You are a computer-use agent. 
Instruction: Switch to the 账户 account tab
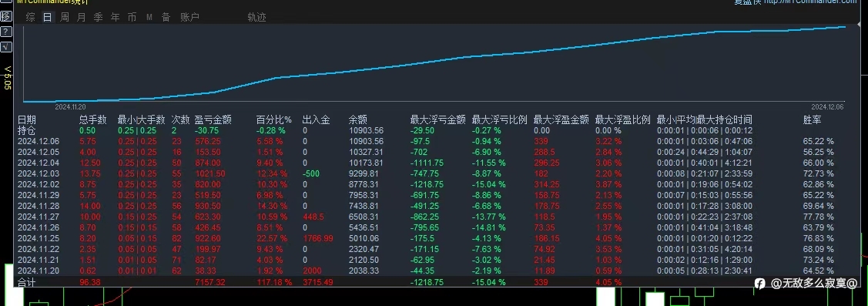click(190, 17)
